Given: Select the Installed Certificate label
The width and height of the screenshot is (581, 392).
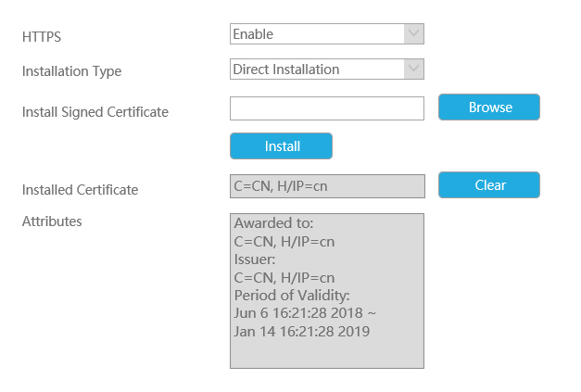Looking at the screenshot, I should tap(80, 190).
